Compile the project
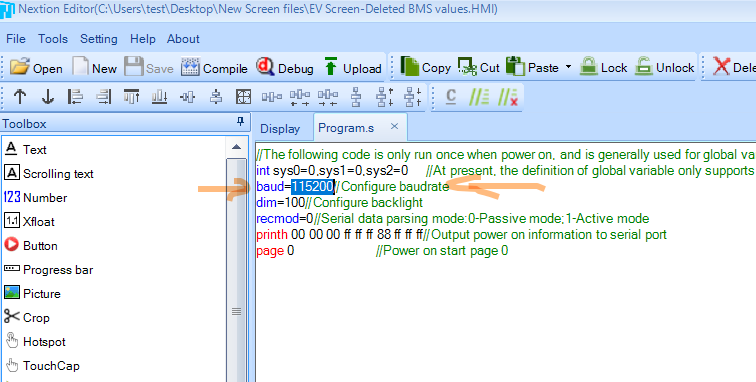Image resolution: width=756 pixels, height=382 pixels. pyautogui.click(x=214, y=68)
